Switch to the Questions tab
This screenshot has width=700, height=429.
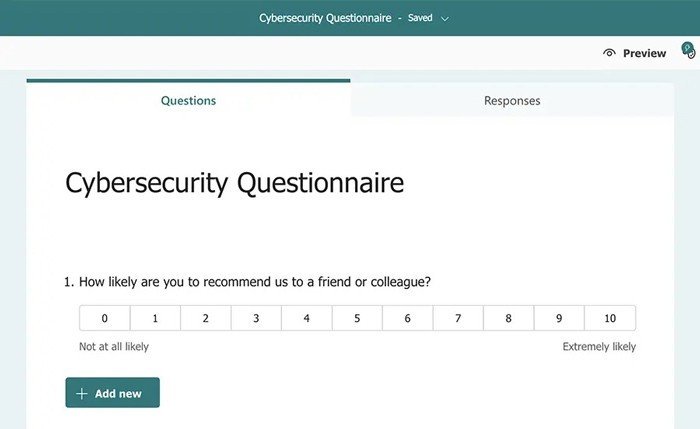coord(188,100)
